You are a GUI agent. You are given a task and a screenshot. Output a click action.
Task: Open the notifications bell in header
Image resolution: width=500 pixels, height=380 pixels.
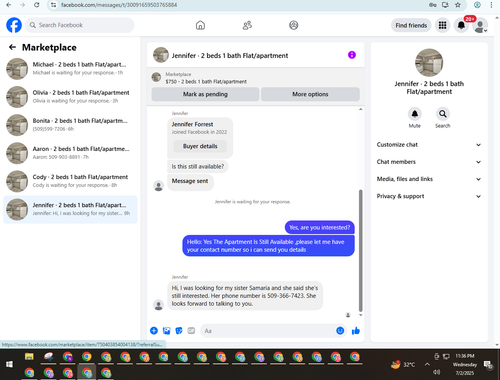[x=461, y=25]
